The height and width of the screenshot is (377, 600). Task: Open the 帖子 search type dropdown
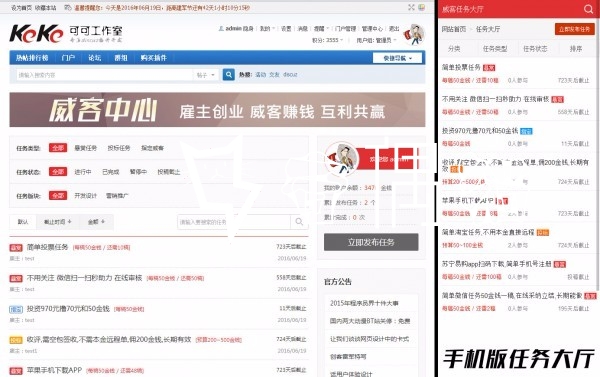pyautogui.click(x=206, y=75)
